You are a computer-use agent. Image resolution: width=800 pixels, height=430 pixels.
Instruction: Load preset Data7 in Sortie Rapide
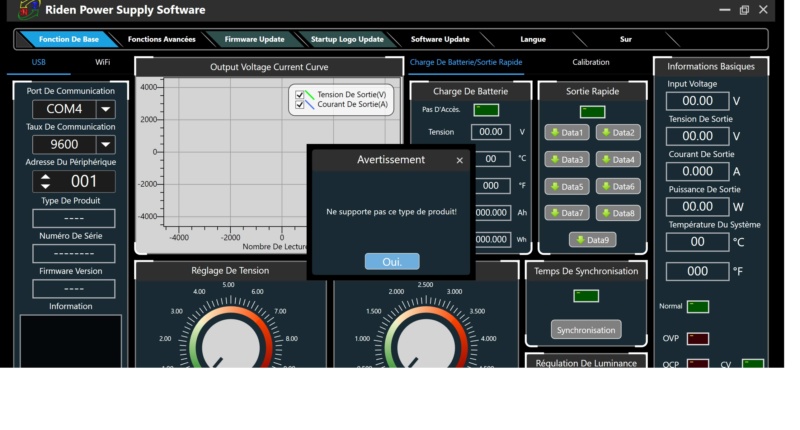click(567, 213)
